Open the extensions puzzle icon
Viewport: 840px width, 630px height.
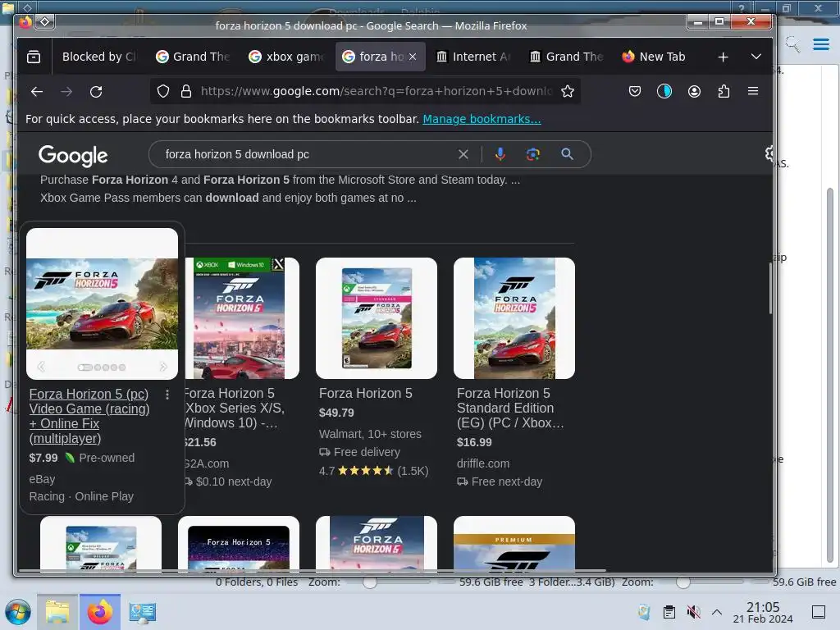[724, 92]
